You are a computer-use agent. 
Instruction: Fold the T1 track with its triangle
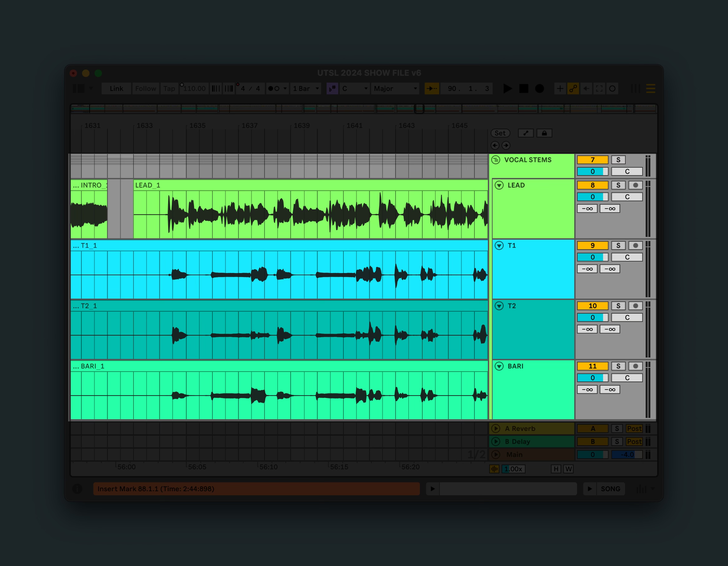point(499,246)
